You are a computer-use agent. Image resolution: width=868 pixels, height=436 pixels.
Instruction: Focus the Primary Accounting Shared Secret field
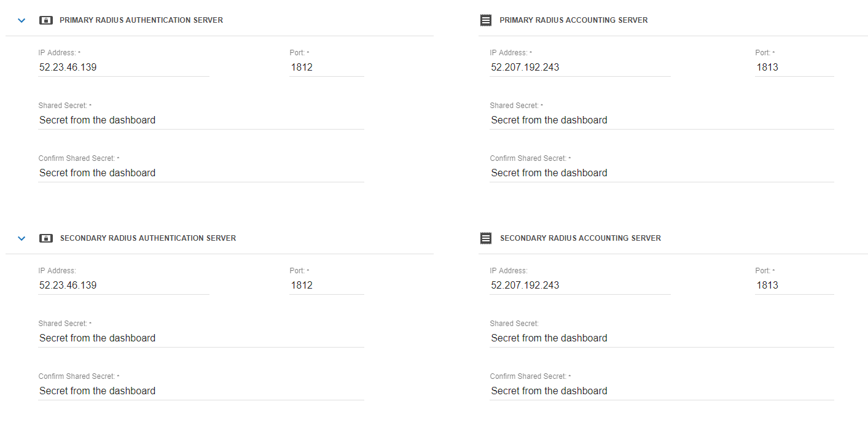(662, 120)
